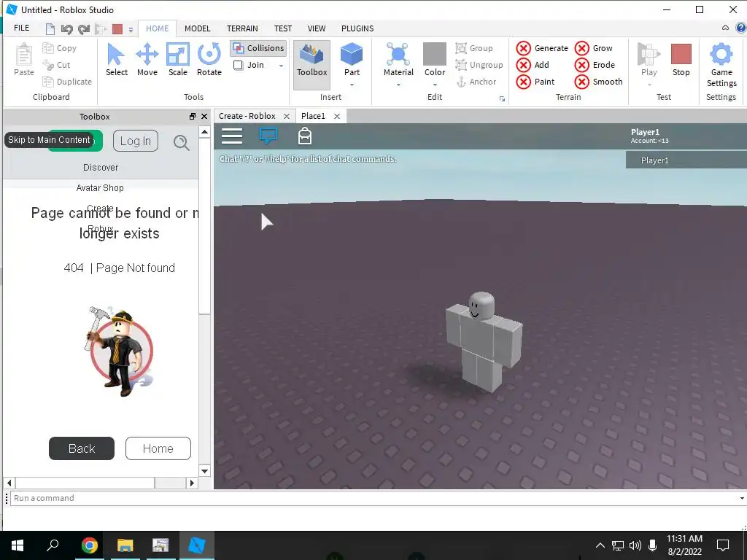This screenshot has width=747, height=560.
Task: Copy the selection
Action: point(60,48)
